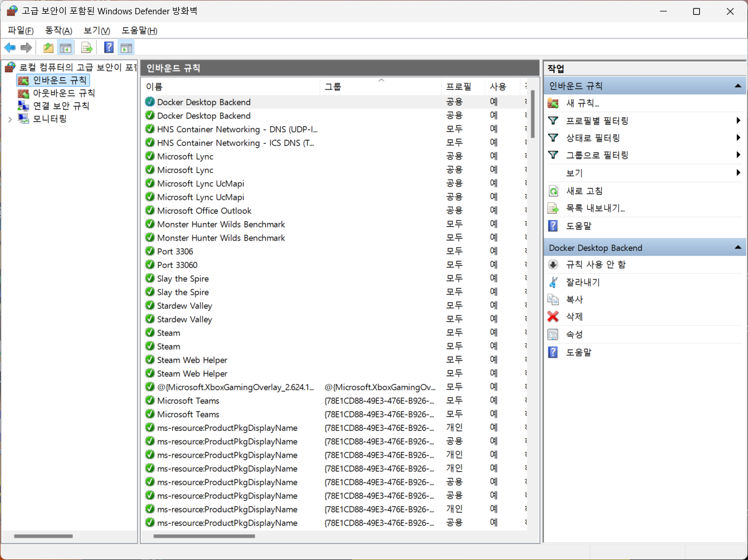Open 아웃바운드 규칙 in the console tree
748x560 pixels.
pyautogui.click(x=57, y=93)
